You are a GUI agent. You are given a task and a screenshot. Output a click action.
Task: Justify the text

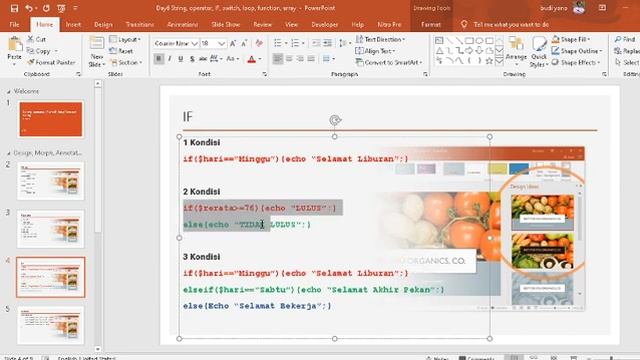(311, 59)
